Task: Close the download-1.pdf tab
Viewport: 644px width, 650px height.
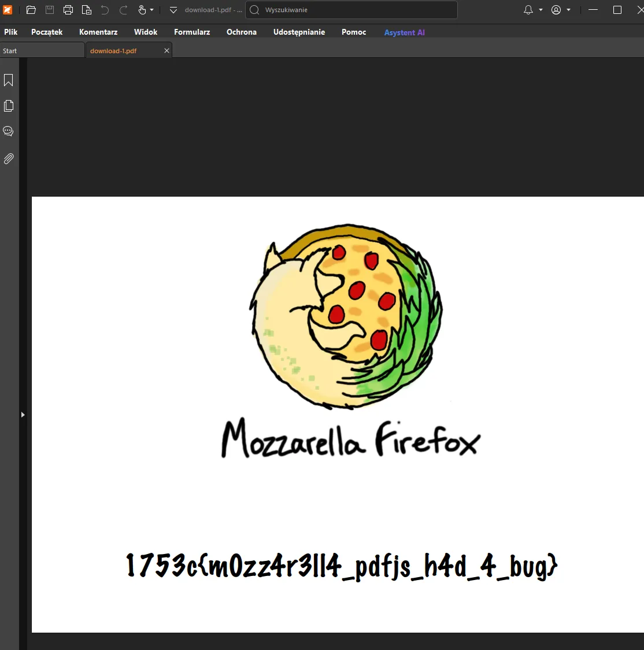Action: (x=166, y=50)
